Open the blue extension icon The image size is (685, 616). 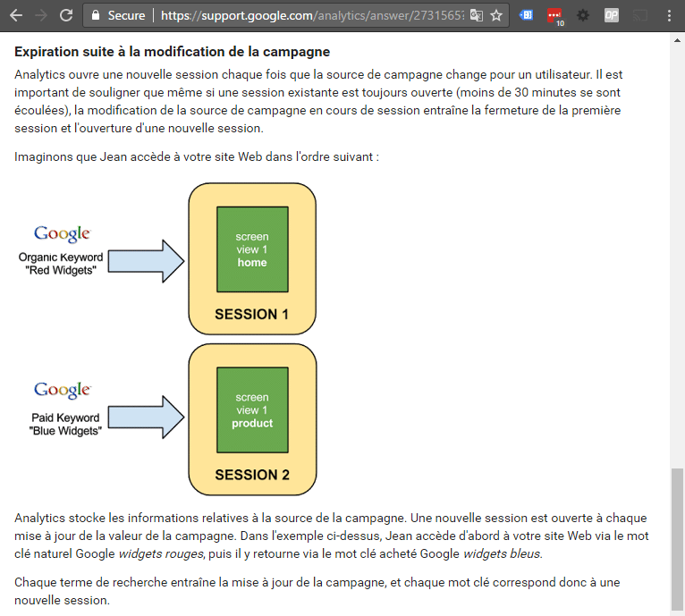tap(528, 15)
